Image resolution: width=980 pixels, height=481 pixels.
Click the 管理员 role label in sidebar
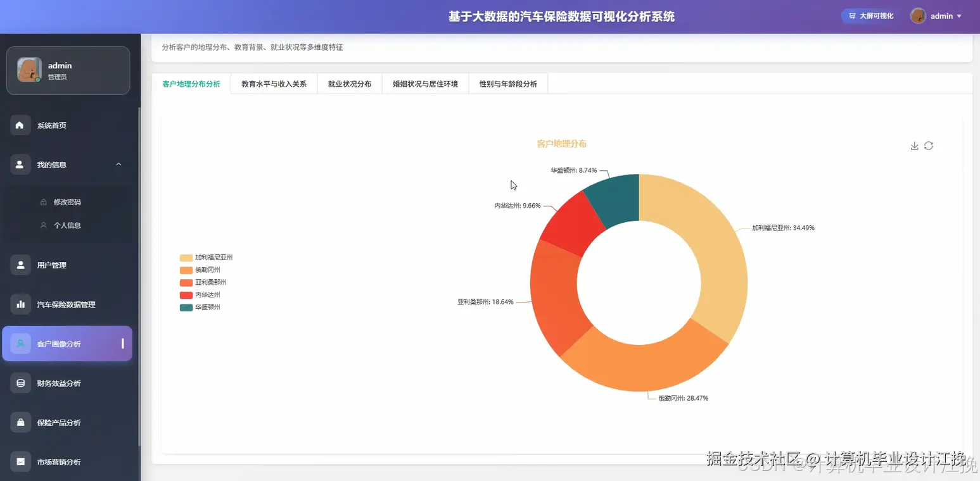pos(57,77)
